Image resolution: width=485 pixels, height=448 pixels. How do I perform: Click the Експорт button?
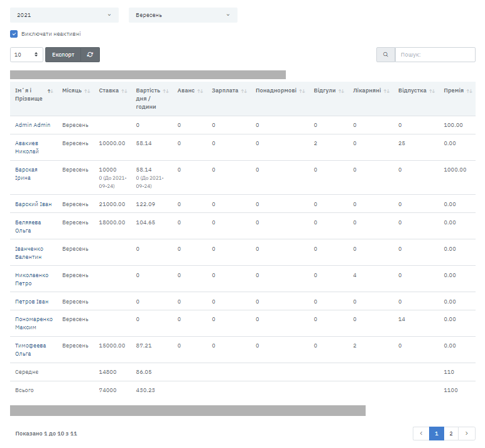click(x=63, y=55)
